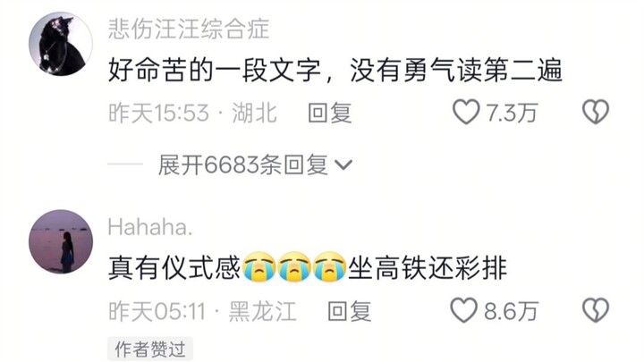Screen dimensions: 644x362
Task: Reply to comment posted 昨天05:11
Action: 349,311
